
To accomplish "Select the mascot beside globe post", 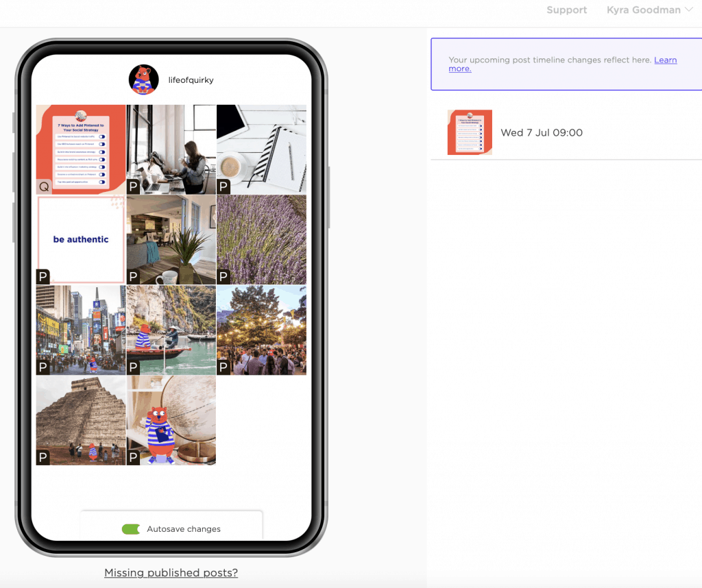I will (x=171, y=420).
